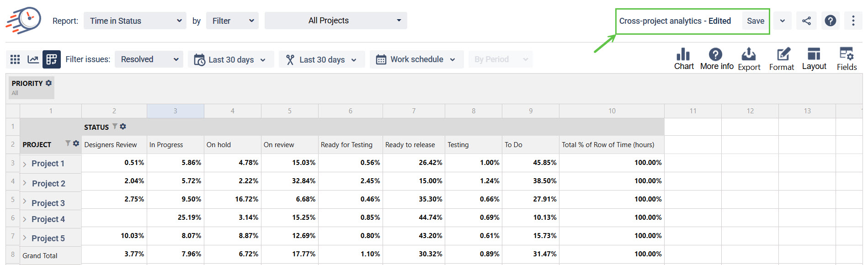The height and width of the screenshot is (265, 868).
Task: Change Filter issues from Resolved
Action: tap(149, 59)
